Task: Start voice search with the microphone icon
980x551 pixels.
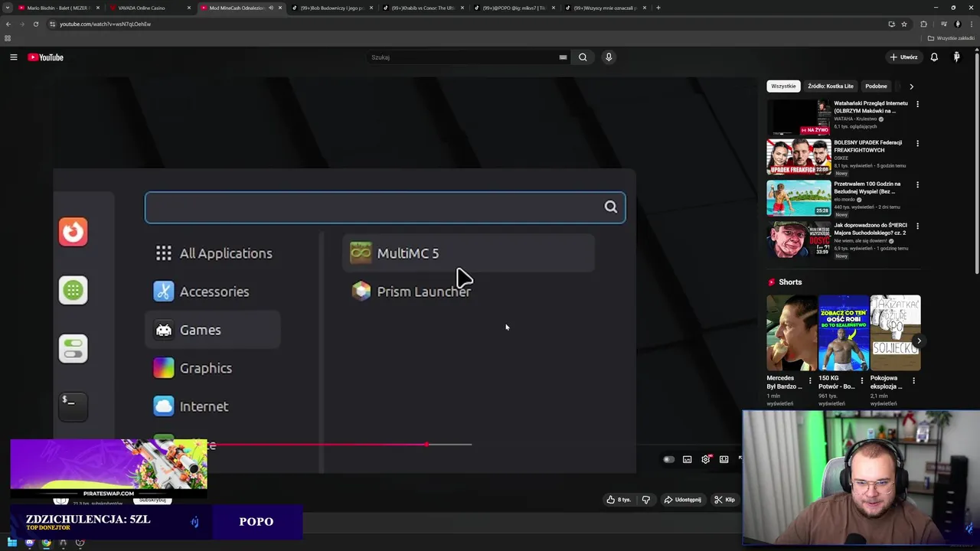Action: [x=609, y=57]
